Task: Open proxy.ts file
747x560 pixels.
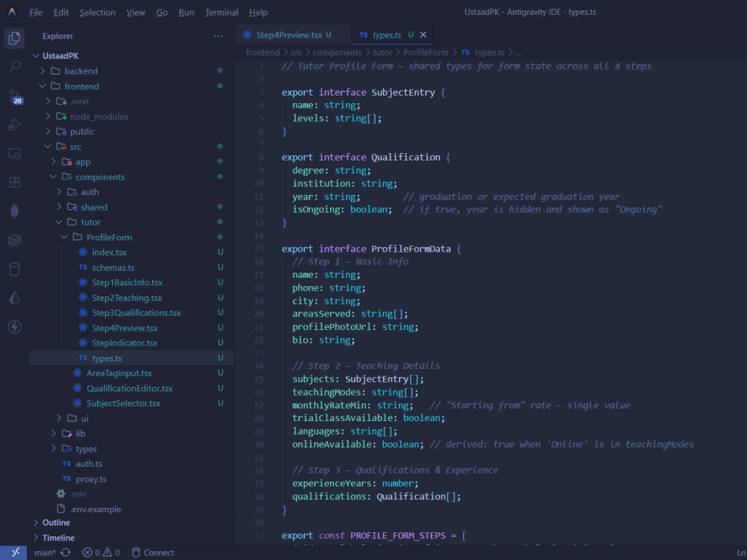Action: click(131, 479)
